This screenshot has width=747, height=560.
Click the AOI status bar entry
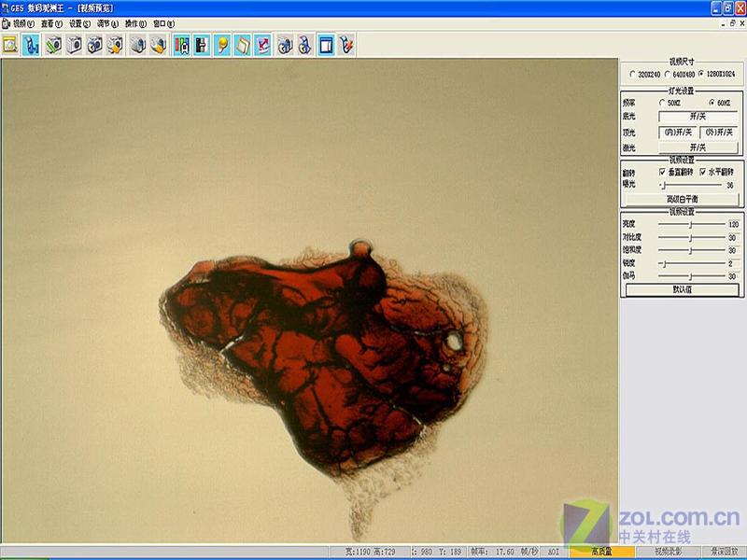[553, 552]
